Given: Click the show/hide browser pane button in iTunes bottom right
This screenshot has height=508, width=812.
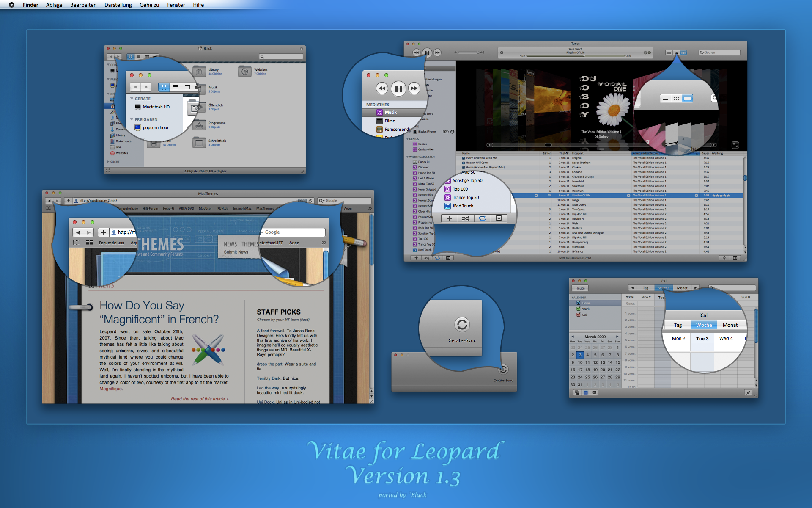Looking at the screenshot, I should 735,258.
